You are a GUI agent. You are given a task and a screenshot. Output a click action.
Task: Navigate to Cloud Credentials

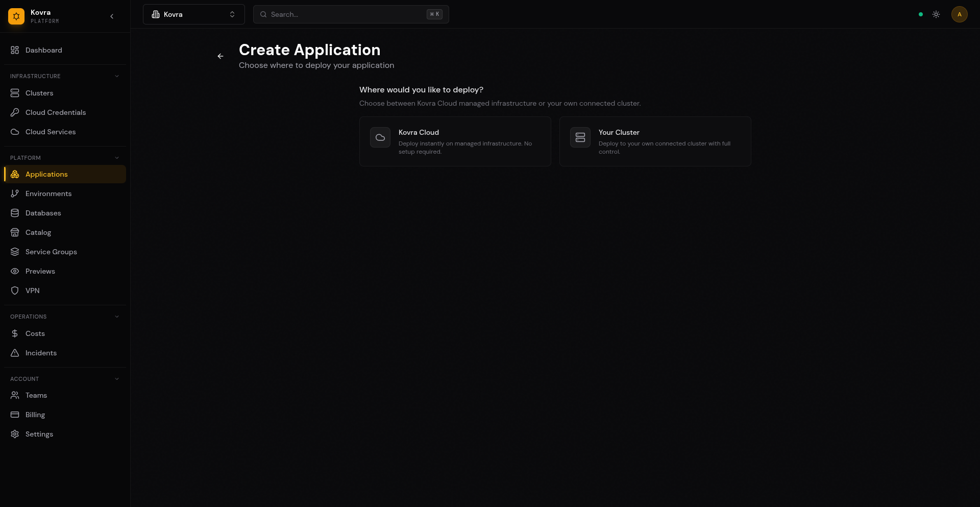pos(65,112)
